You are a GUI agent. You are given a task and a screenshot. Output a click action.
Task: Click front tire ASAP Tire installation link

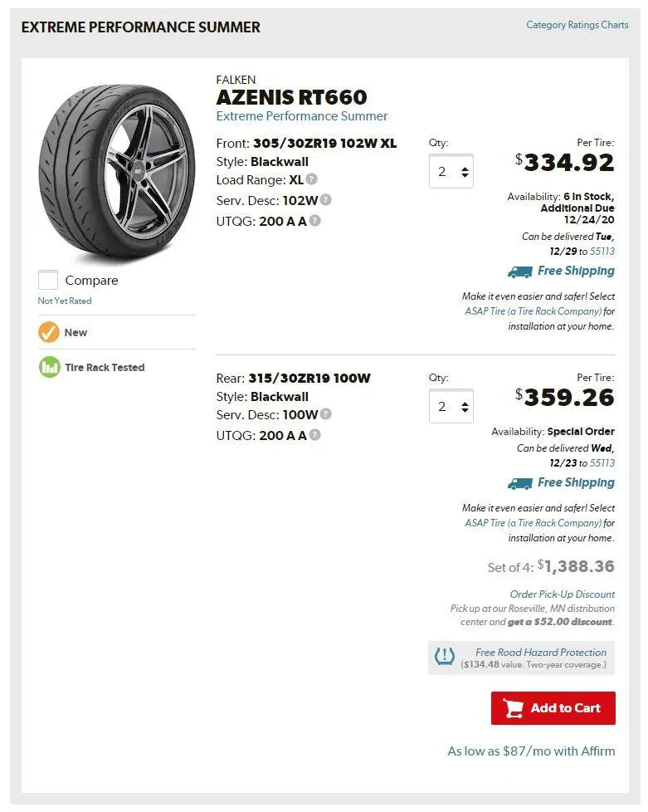tap(534, 311)
